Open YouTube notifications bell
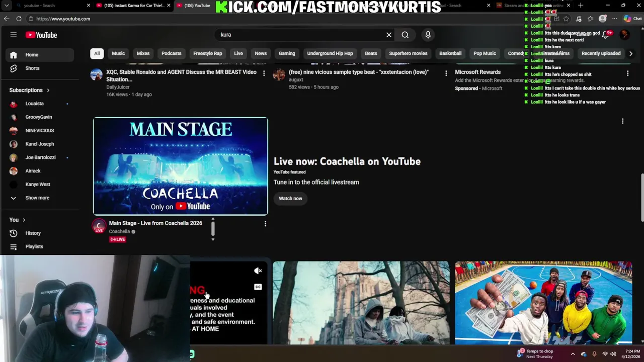 click(605, 35)
